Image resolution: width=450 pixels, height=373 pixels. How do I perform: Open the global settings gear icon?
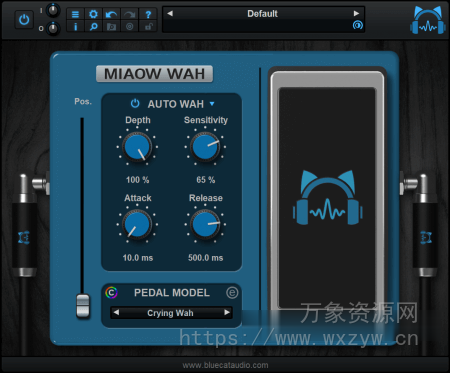click(94, 14)
